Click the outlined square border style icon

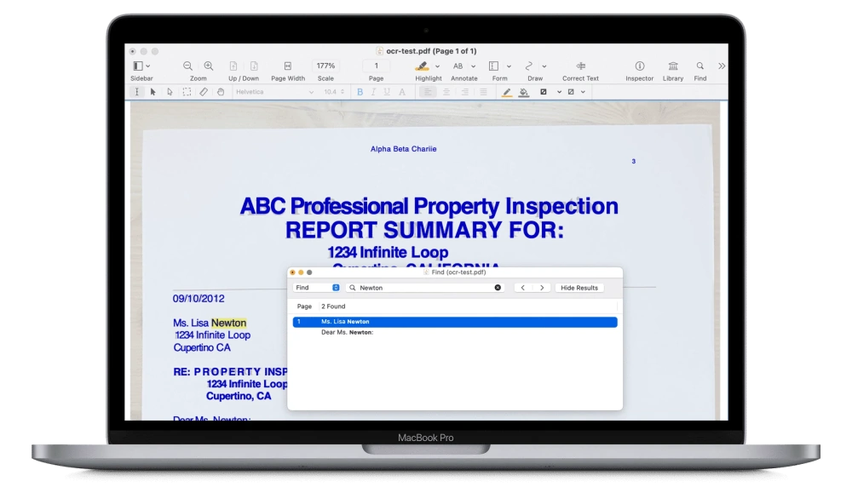(x=571, y=92)
